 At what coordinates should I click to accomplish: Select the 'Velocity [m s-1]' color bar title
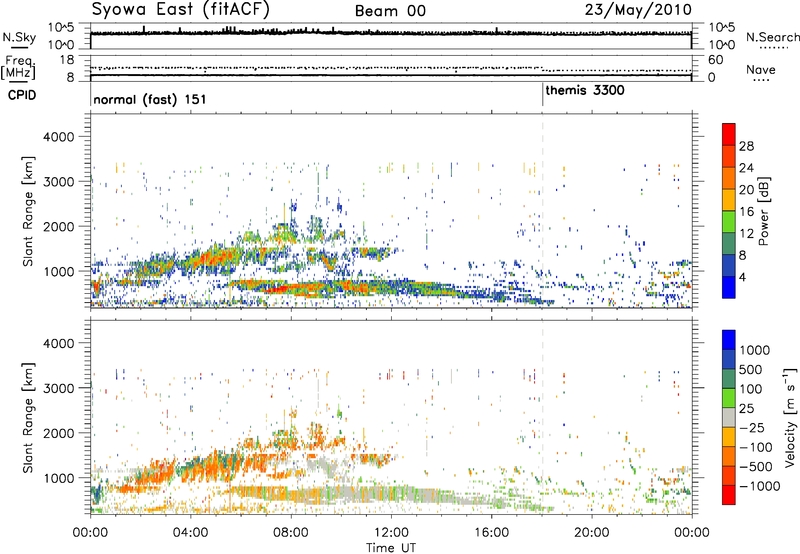point(790,417)
